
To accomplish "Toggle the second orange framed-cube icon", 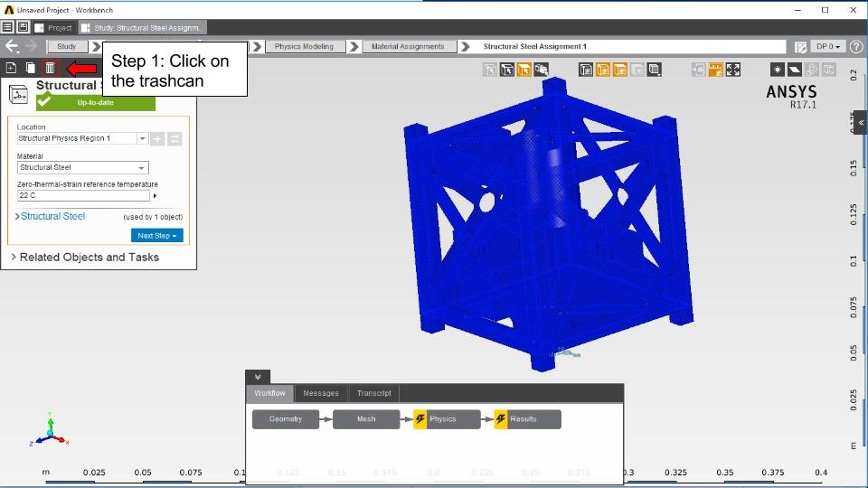I will pyautogui.click(x=620, y=70).
